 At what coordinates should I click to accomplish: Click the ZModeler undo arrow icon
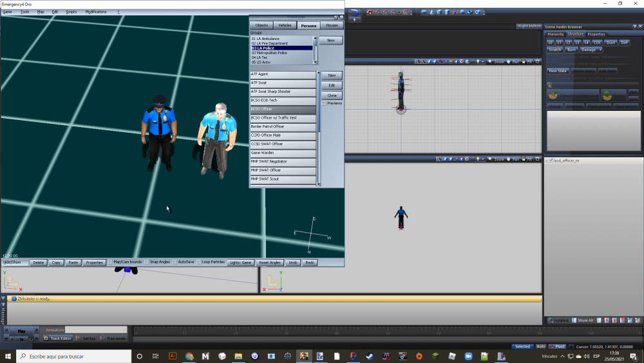(354, 12)
